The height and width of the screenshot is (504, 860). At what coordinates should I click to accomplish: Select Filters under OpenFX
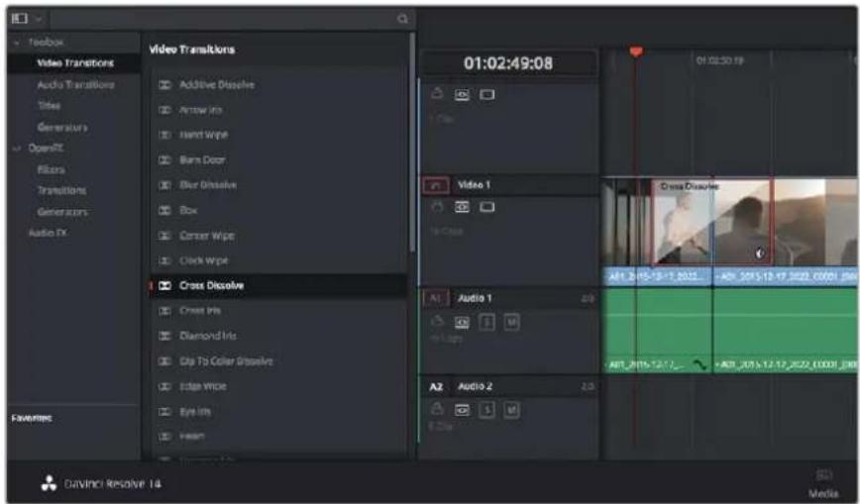pyautogui.click(x=51, y=169)
